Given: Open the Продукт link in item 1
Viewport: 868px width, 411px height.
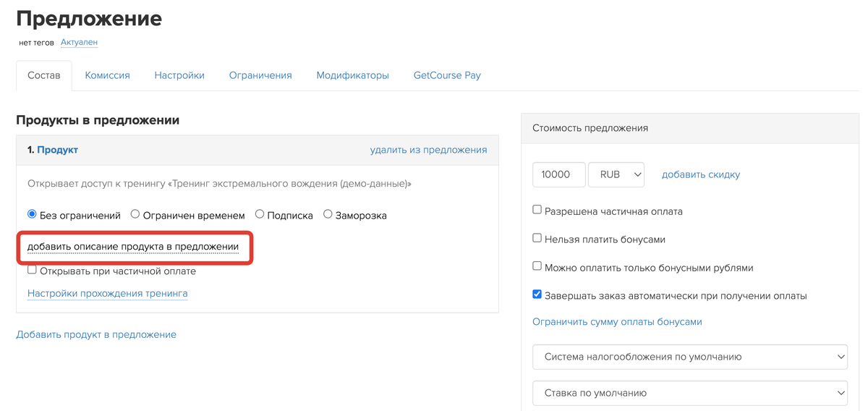Looking at the screenshot, I should (57, 150).
